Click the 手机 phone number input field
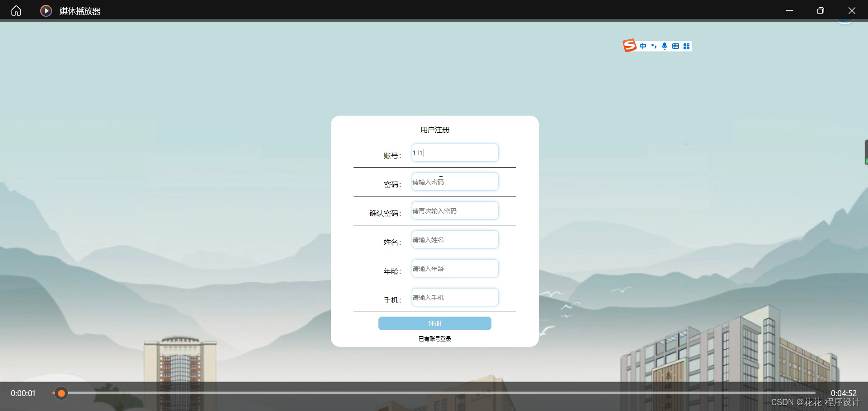This screenshot has height=411, width=868. click(x=454, y=297)
